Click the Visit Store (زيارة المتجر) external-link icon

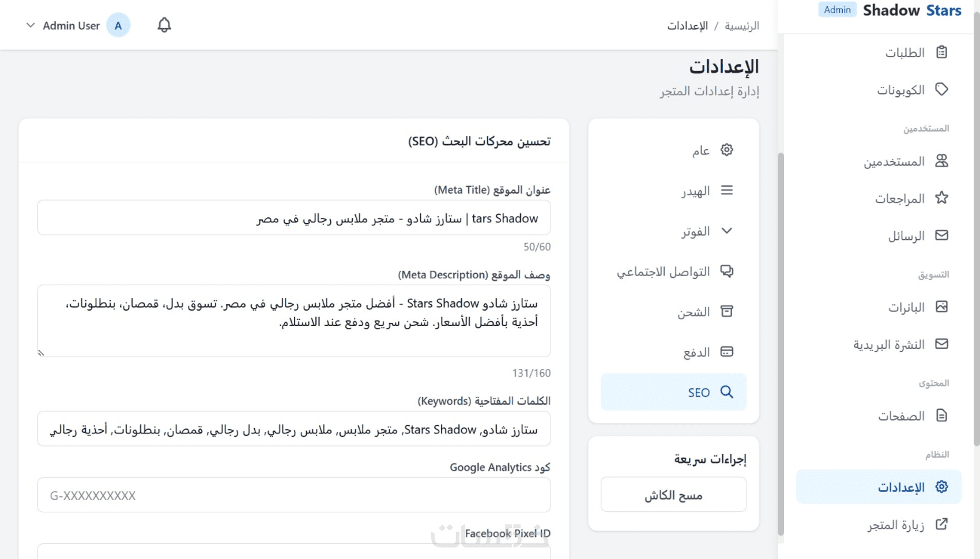(941, 524)
